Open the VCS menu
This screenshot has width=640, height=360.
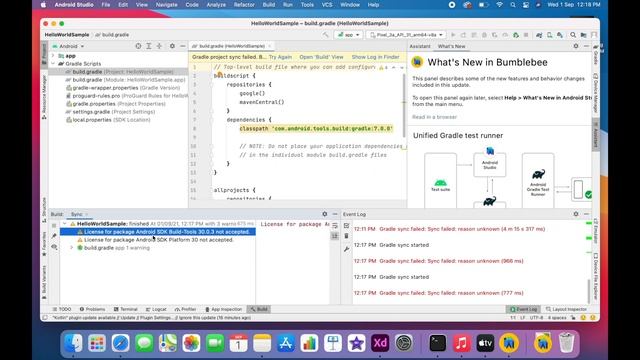[x=327, y=5]
